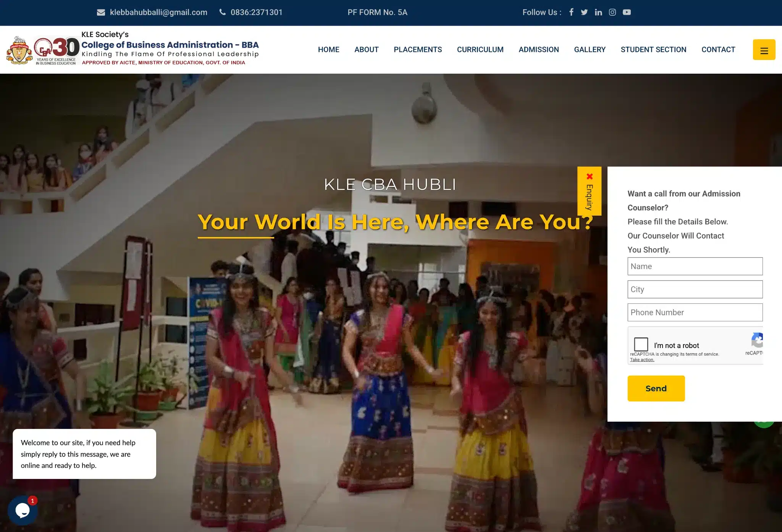Click the 0836:2371301 phone number
This screenshot has height=532, width=782.
click(x=257, y=12)
